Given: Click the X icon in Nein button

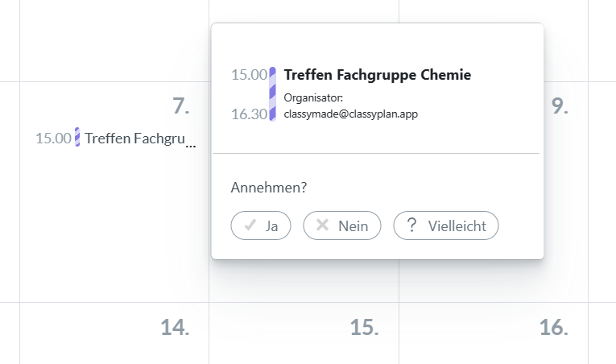Looking at the screenshot, I should (x=323, y=225).
